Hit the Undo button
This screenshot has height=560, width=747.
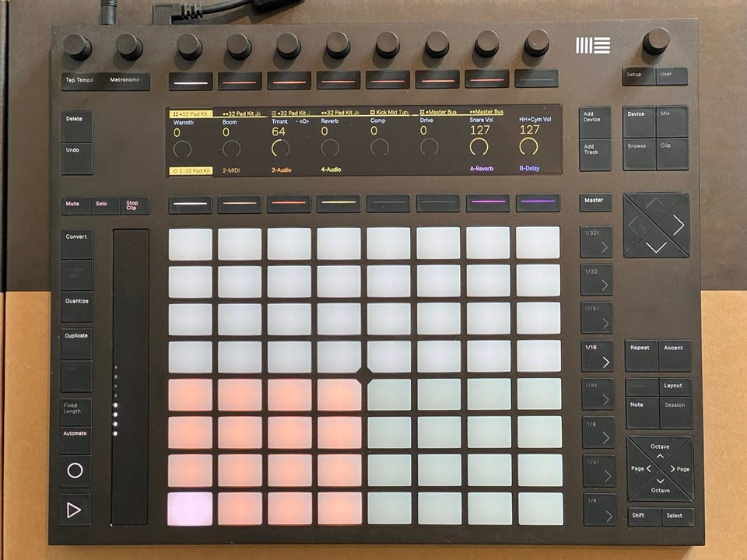77,159
